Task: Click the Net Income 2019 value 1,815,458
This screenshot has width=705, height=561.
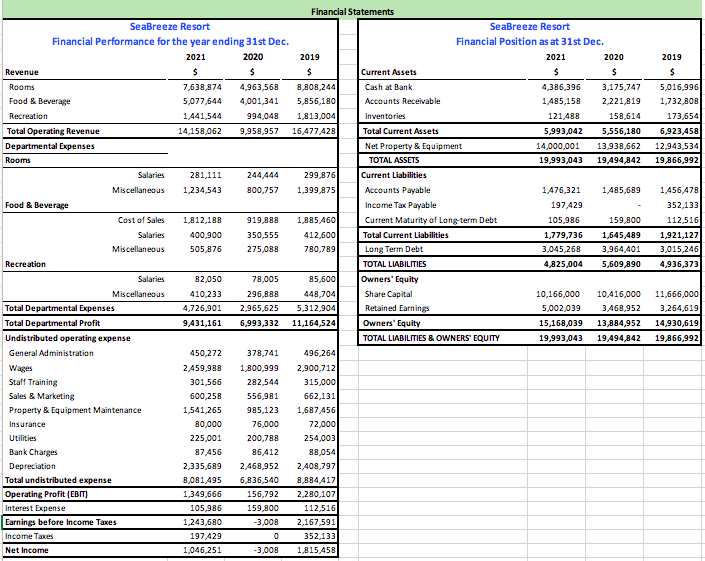Action: [316, 550]
